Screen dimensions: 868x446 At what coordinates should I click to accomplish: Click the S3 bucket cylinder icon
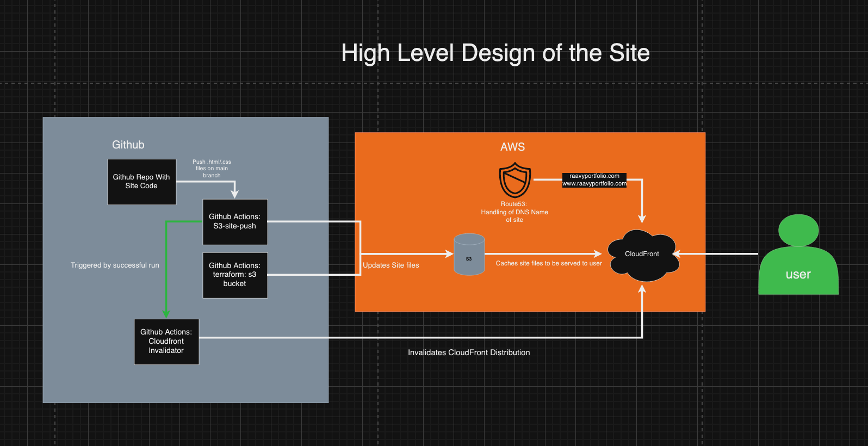coord(469,254)
